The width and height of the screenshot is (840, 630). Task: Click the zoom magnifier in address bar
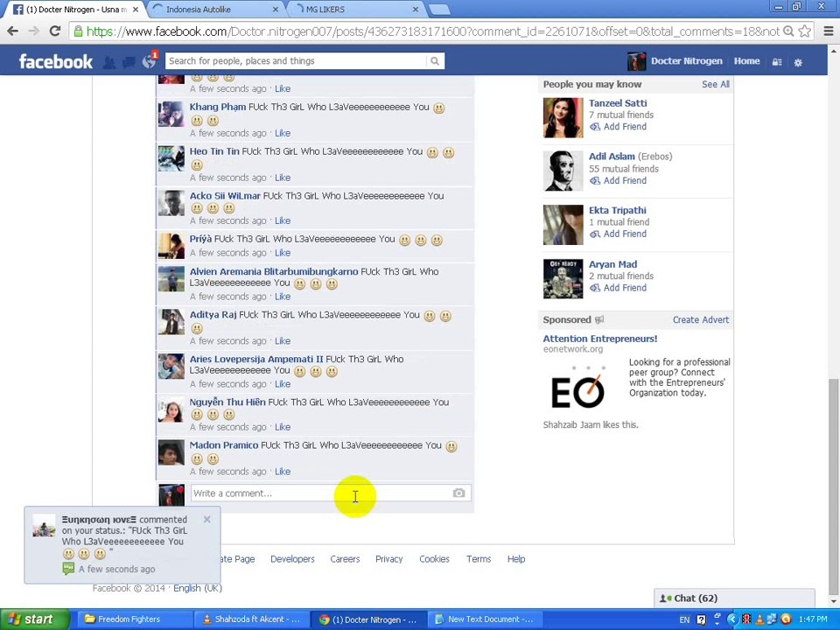[x=788, y=31]
